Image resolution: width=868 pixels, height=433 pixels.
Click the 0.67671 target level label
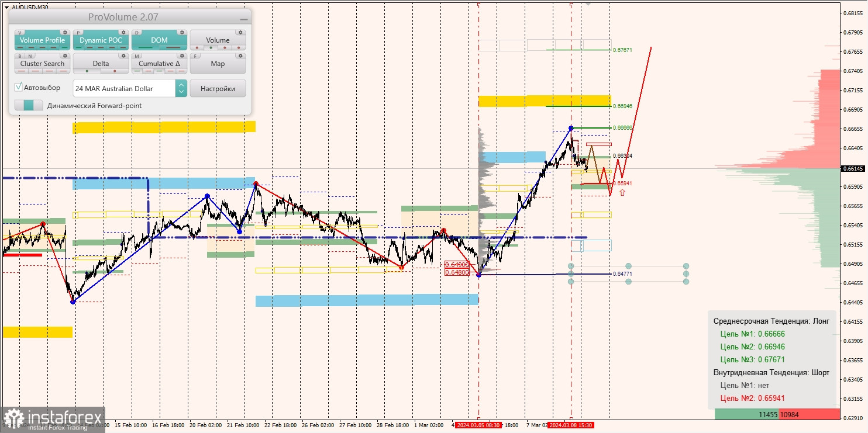click(622, 50)
